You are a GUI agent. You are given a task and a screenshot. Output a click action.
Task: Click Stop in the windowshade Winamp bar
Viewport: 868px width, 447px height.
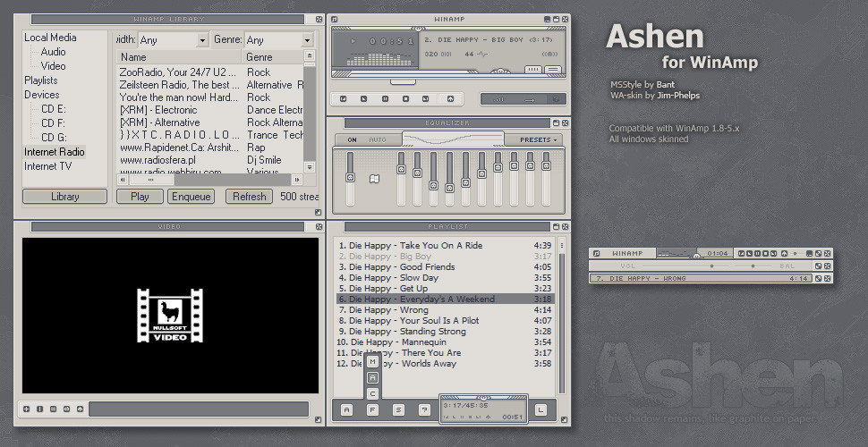[x=766, y=253]
